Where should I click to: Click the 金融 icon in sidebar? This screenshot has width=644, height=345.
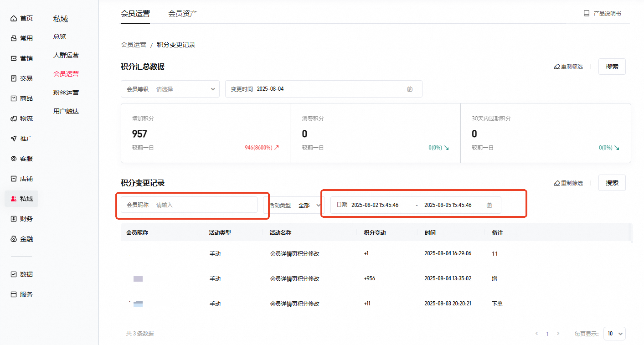[x=14, y=239]
